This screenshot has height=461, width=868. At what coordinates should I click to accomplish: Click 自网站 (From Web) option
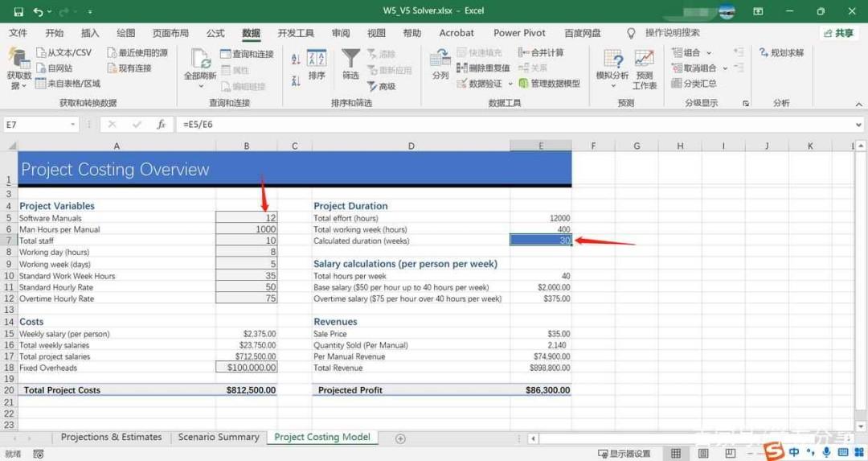click(55, 68)
